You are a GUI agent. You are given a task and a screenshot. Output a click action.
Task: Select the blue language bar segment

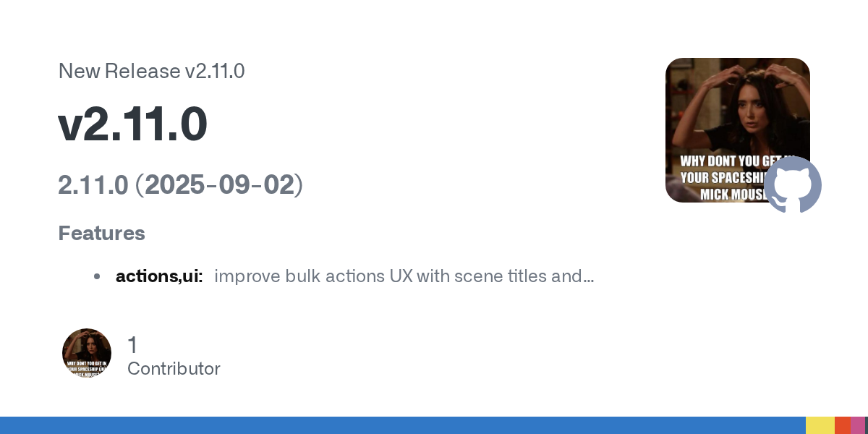point(403,425)
